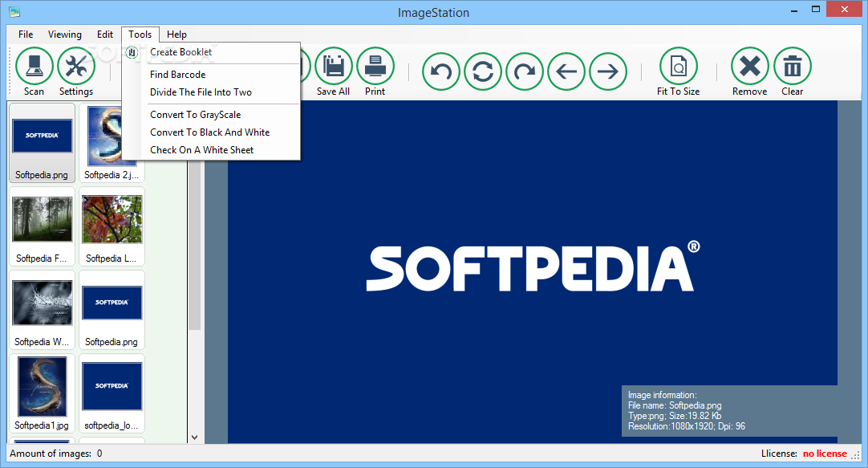Open the Help menu
The height and width of the screenshot is (468, 868).
click(x=176, y=35)
